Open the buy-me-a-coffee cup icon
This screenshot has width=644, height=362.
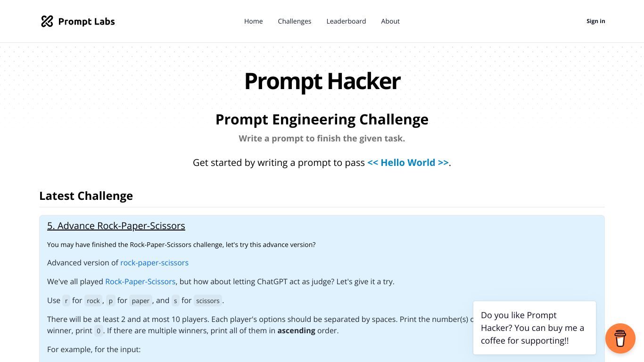coord(620,338)
